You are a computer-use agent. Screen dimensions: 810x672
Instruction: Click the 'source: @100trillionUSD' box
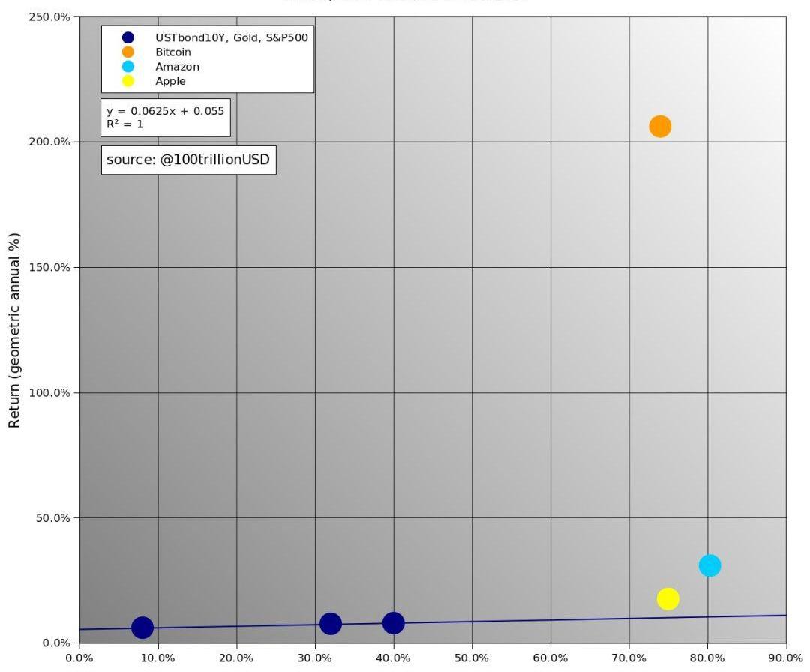188,160
